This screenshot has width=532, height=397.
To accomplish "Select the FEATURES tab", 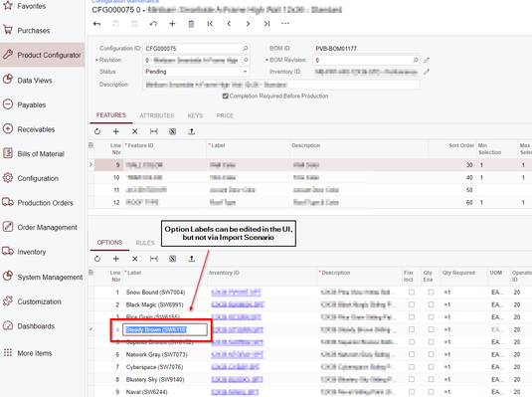I will coord(111,115).
